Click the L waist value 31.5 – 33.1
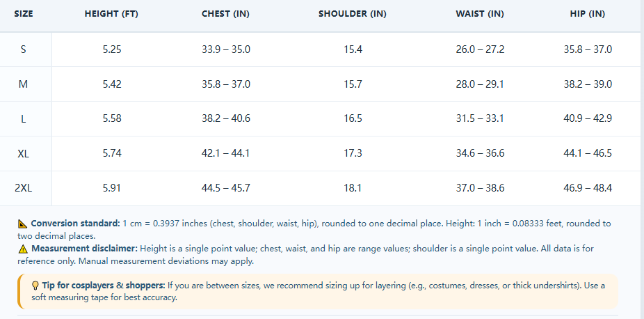 (x=480, y=119)
